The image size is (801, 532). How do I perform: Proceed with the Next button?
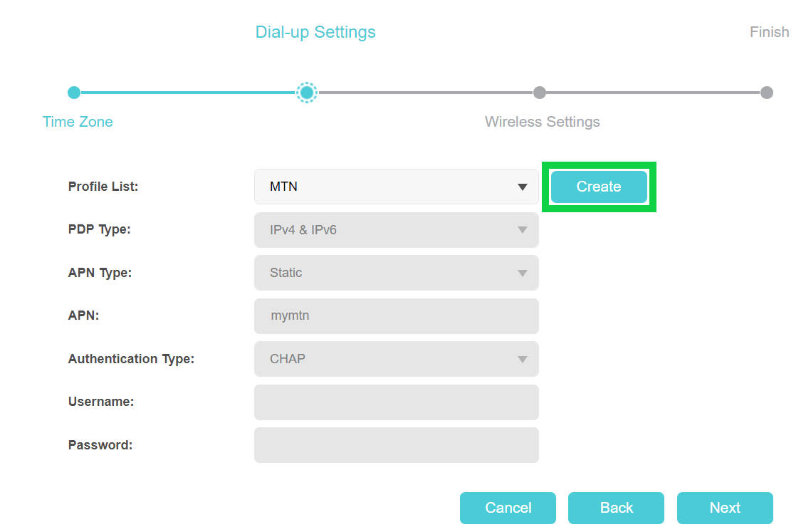[725, 508]
